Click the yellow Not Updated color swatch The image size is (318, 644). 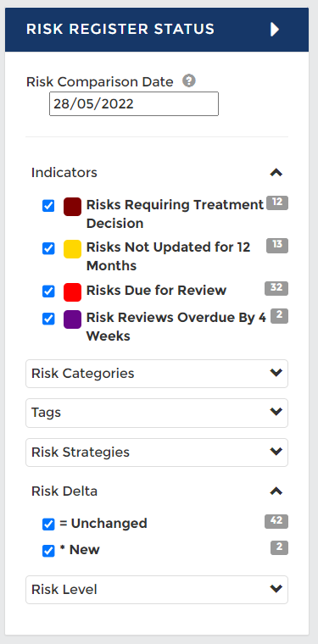tap(72, 249)
